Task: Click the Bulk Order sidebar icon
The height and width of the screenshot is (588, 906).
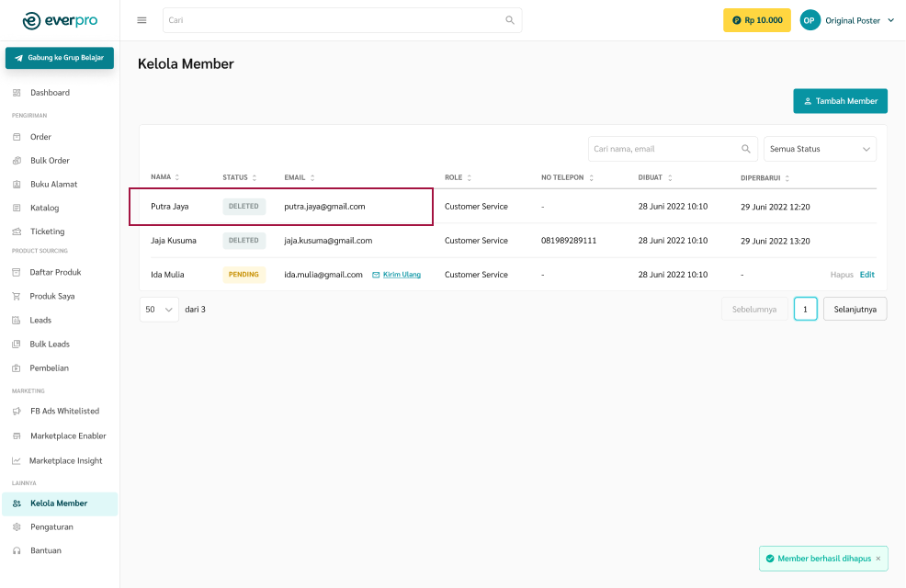Action: point(17,161)
